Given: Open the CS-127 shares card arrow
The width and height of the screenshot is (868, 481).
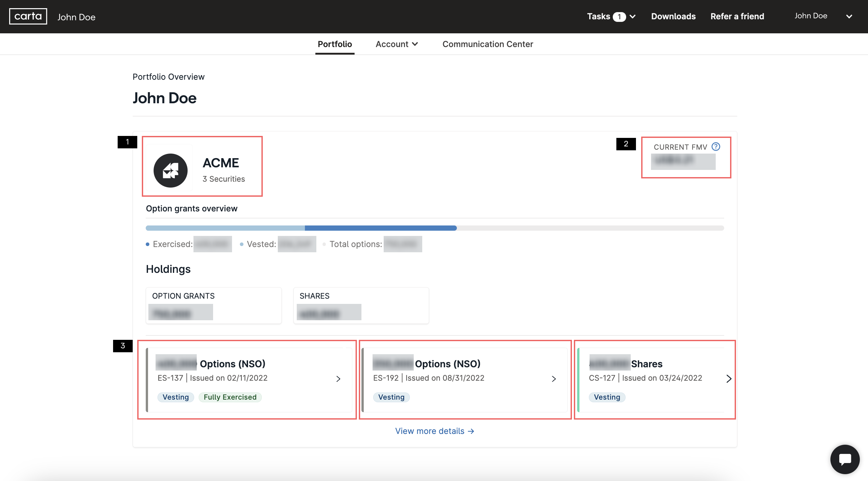Looking at the screenshot, I should 728,379.
